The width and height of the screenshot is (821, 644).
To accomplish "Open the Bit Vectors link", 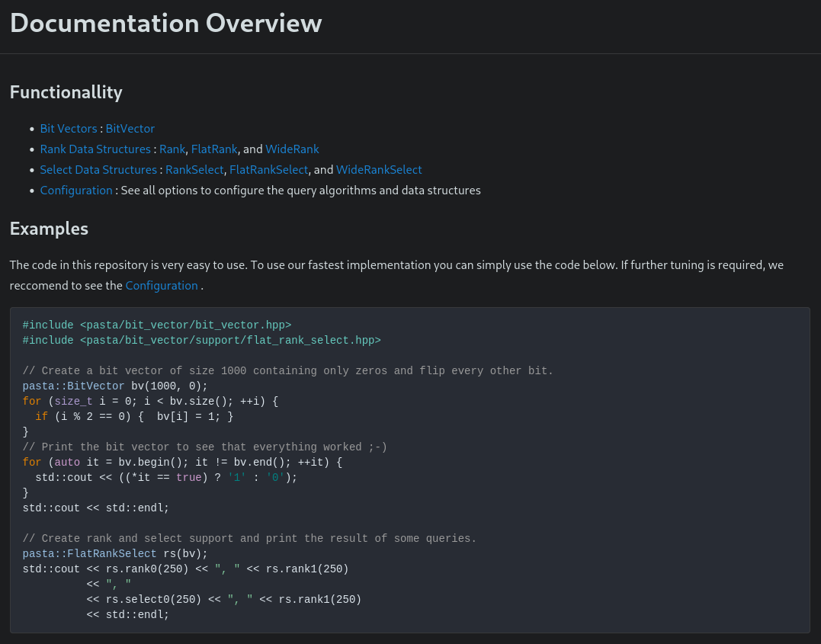I will (x=69, y=129).
